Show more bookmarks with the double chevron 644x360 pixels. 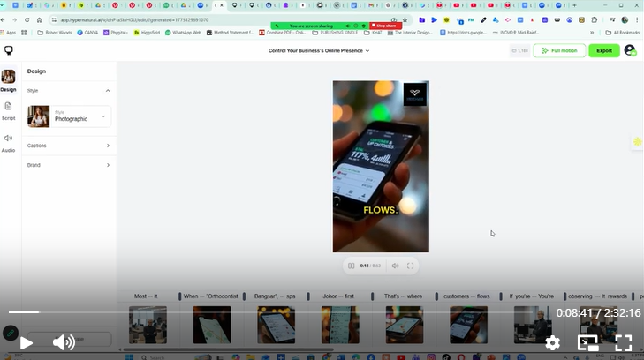592,33
